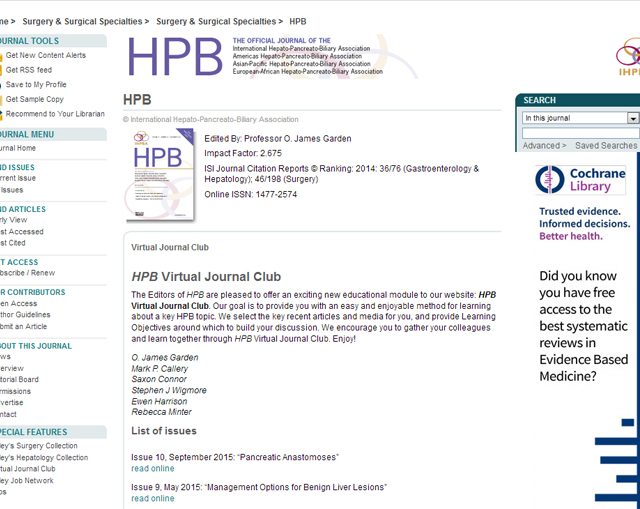This screenshot has width=640, height=509.
Task: Click the HPB journal logo banner
Action: (256, 58)
